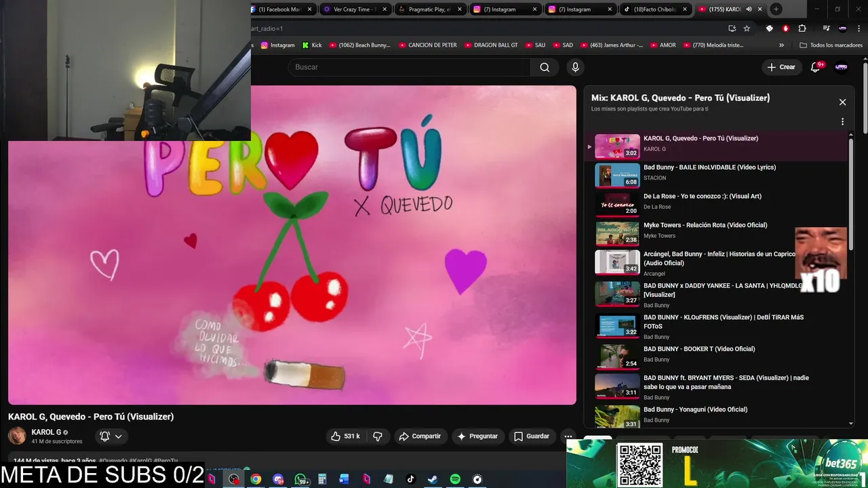Open more actions ellipsis below video

click(x=568, y=436)
